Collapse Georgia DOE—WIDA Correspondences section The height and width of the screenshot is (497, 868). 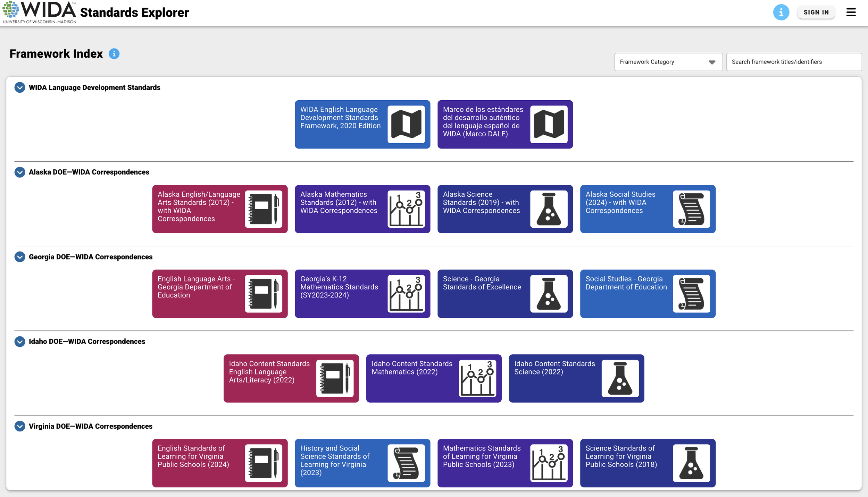point(20,257)
